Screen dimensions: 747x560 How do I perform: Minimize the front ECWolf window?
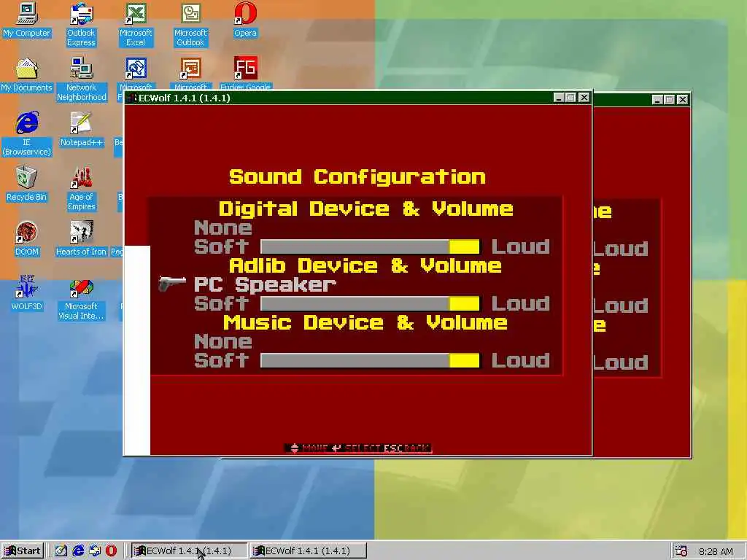560,98
